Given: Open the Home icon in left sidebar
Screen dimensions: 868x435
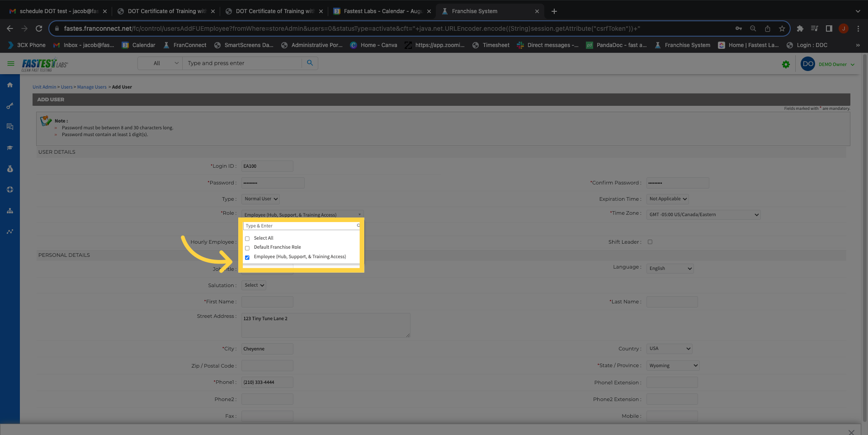Looking at the screenshot, I should [x=10, y=85].
